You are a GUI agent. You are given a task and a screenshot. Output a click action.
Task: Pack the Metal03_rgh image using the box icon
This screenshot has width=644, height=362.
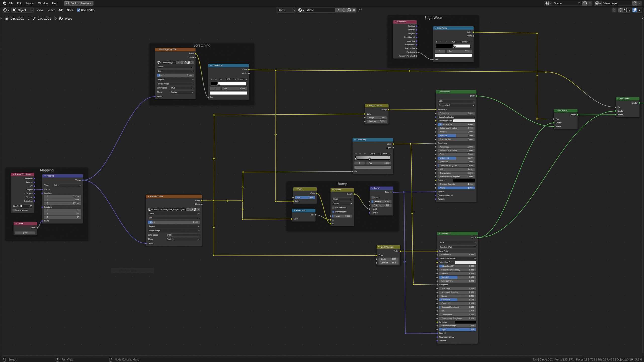189,63
